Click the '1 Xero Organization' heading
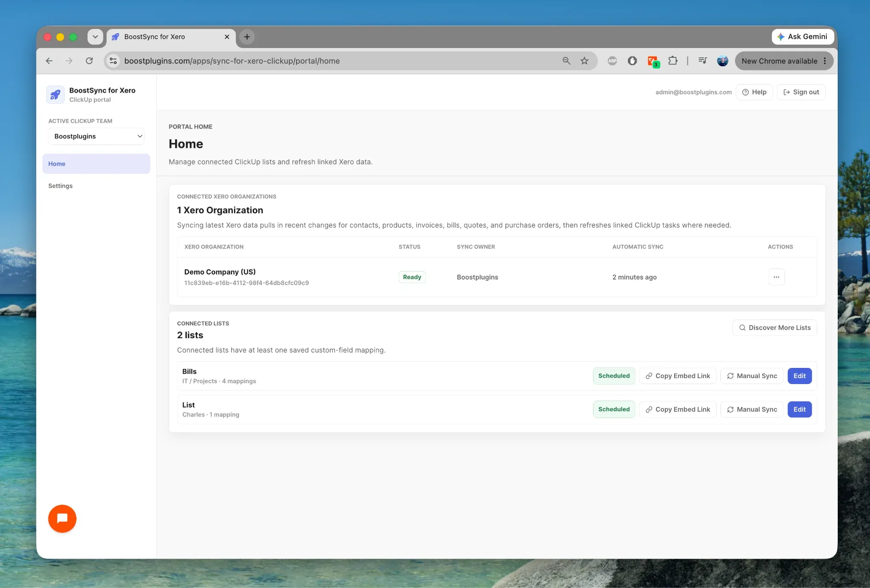This screenshot has width=870, height=588. click(x=220, y=210)
